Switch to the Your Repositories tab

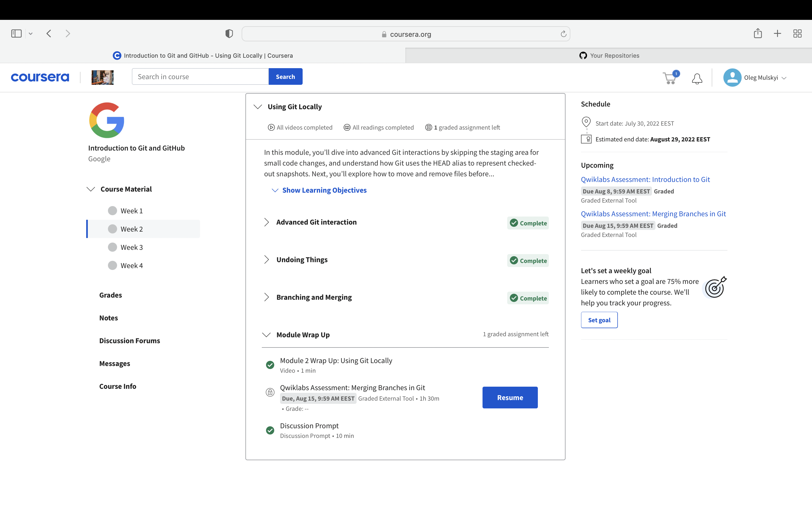(x=609, y=56)
